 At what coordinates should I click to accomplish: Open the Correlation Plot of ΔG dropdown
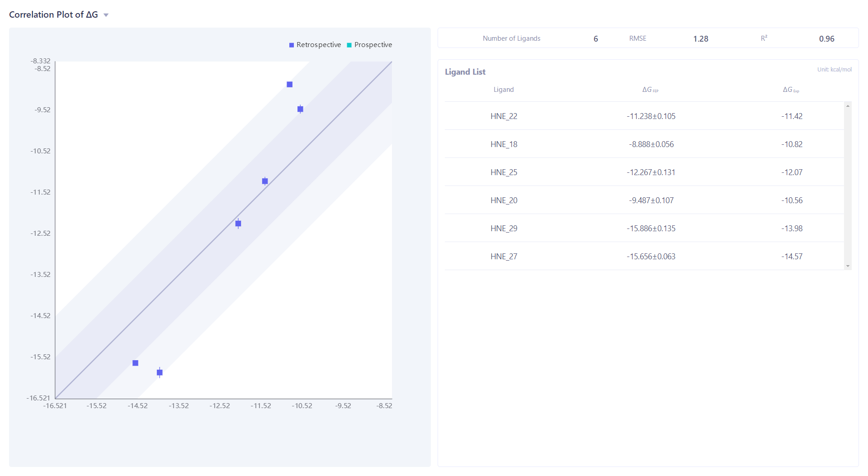pos(106,15)
